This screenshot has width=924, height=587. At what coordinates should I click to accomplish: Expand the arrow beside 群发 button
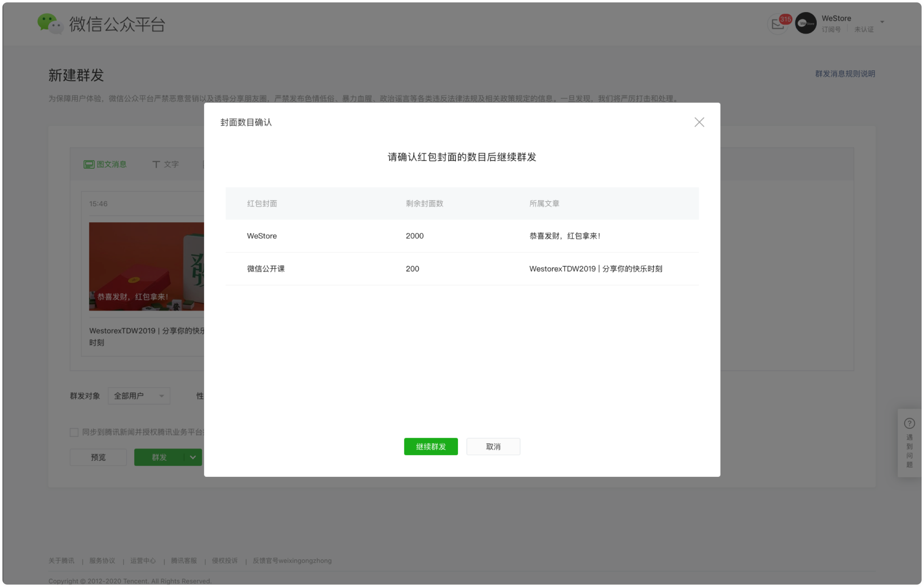click(193, 457)
